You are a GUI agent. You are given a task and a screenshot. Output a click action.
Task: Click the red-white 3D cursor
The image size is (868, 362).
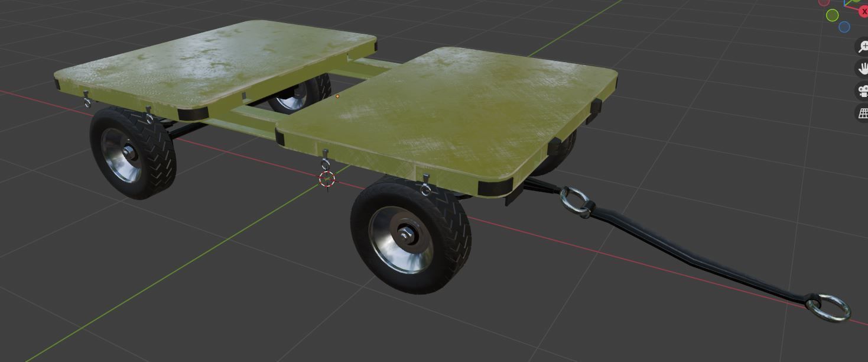327,179
